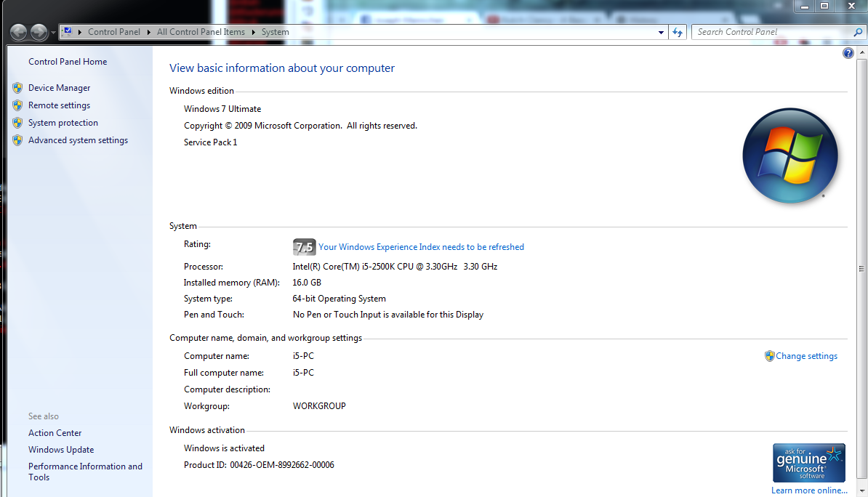
Task: Open Advanced system settings
Action: [78, 140]
